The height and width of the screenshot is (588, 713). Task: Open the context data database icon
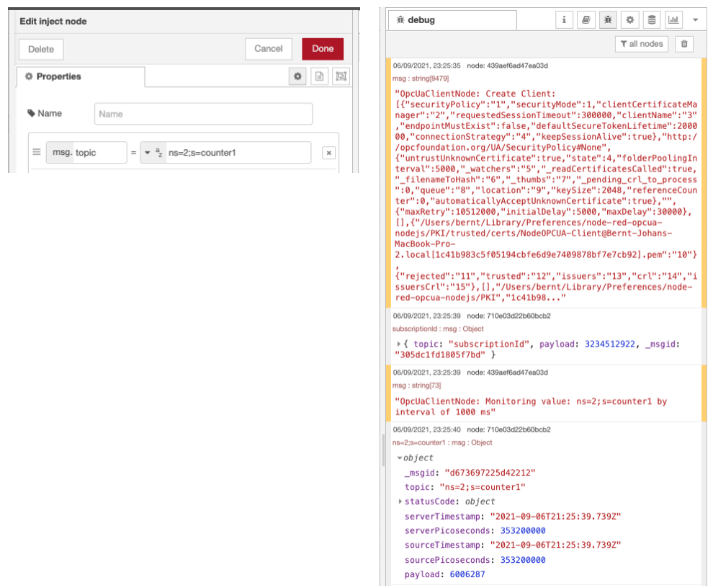[x=652, y=20]
